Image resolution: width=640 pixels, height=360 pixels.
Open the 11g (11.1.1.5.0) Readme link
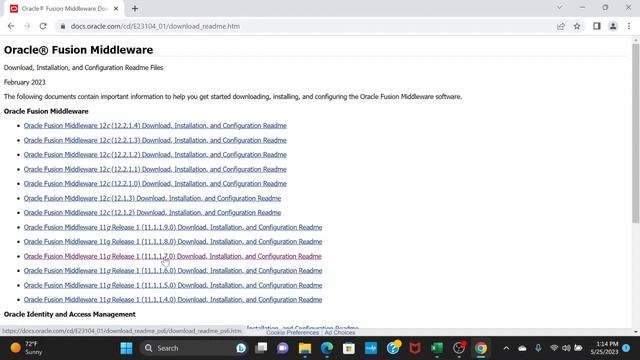[173, 285]
